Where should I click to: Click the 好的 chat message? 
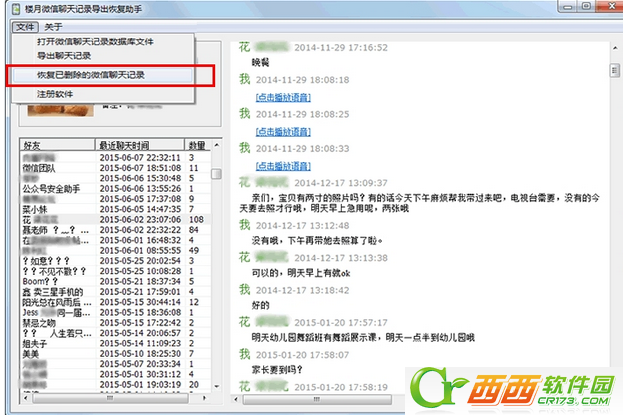[260, 306]
